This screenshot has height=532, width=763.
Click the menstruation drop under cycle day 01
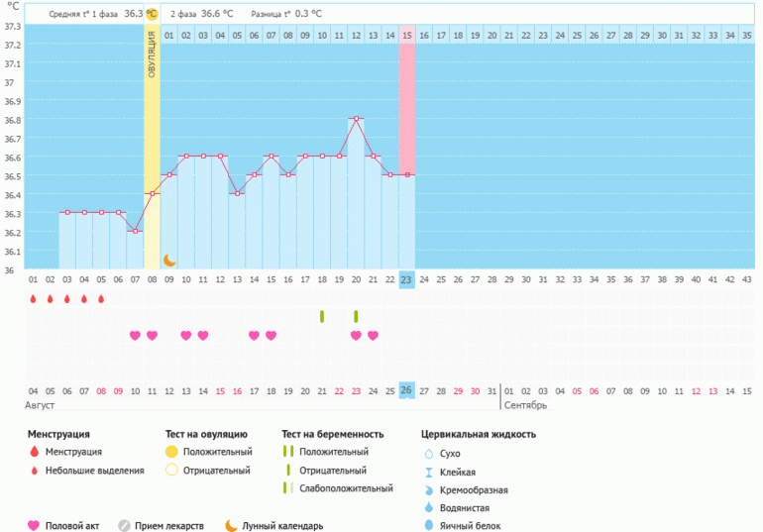point(33,298)
